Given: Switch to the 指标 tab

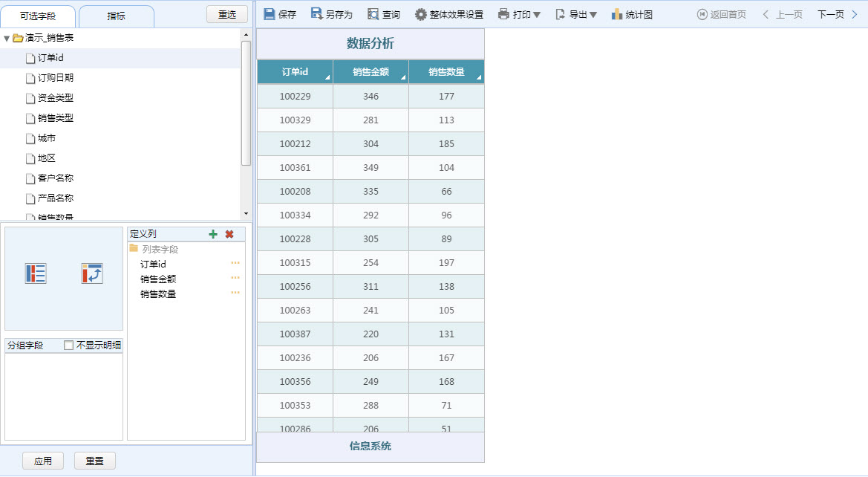Looking at the screenshot, I should click(116, 16).
